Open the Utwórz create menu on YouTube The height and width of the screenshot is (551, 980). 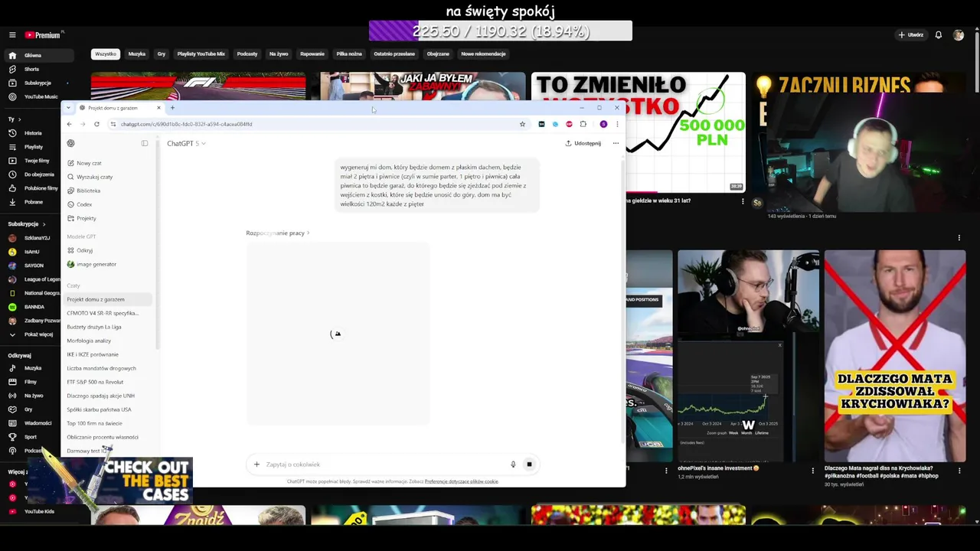coord(911,35)
